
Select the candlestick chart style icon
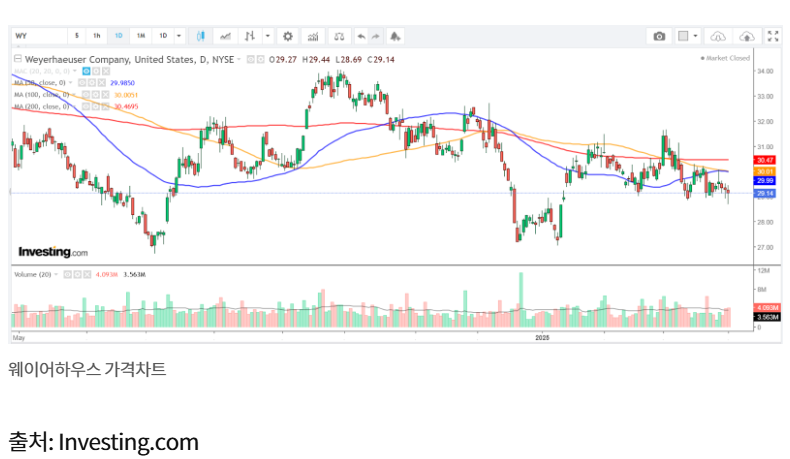click(201, 36)
